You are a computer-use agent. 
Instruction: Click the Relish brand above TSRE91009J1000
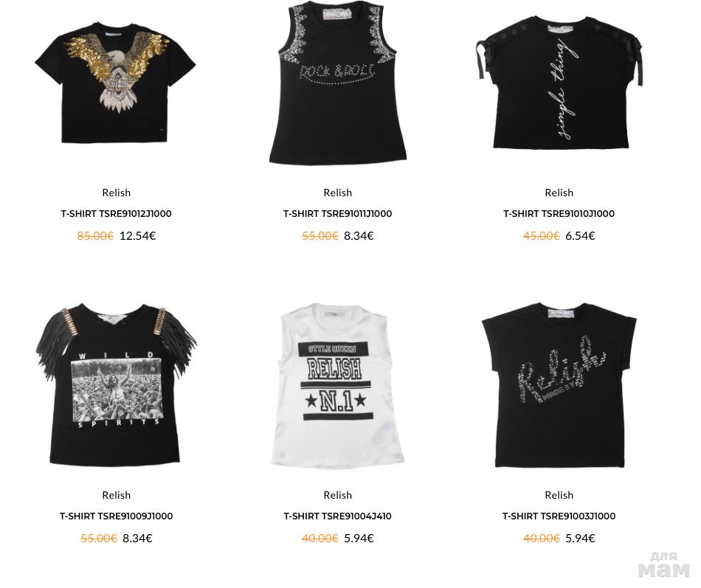click(117, 495)
